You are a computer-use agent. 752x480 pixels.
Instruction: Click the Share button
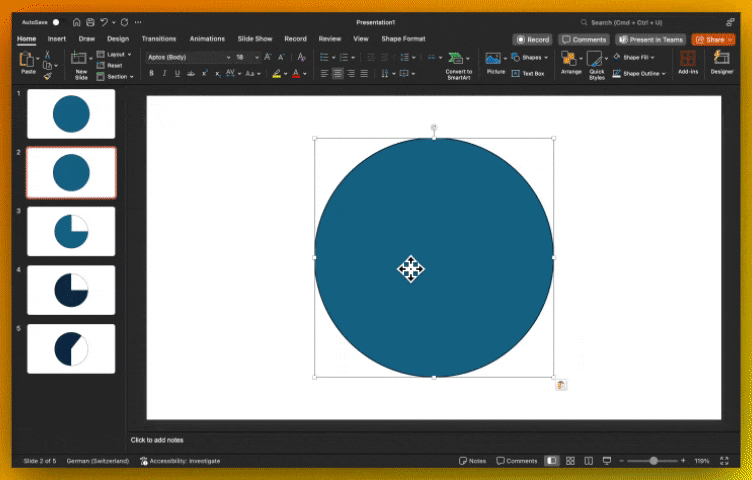[x=713, y=40]
